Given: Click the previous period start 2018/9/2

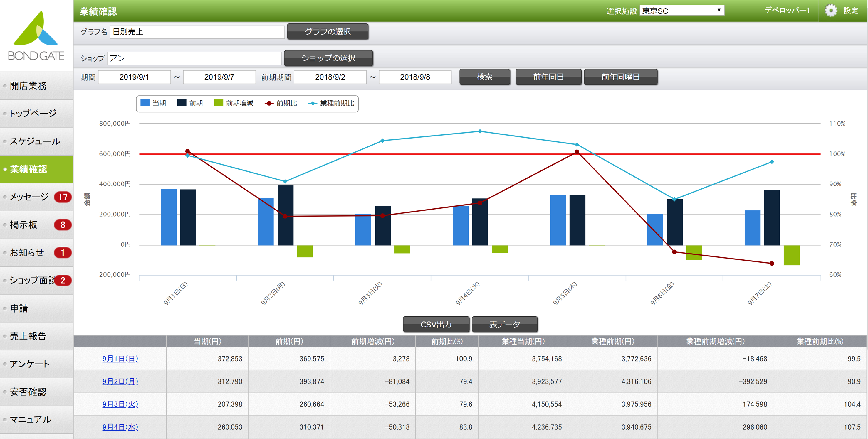Looking at the screenshot, I should tap(330, 77).
